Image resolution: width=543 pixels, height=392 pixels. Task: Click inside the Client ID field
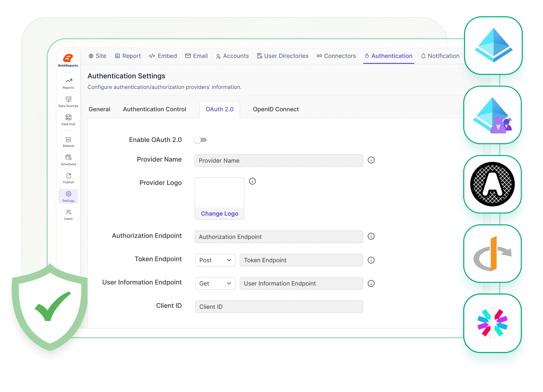(x=278, y=306)
